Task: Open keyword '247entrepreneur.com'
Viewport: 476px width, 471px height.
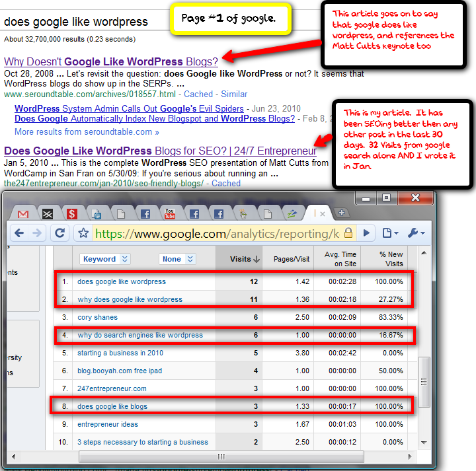Action: tap(112, 389)
